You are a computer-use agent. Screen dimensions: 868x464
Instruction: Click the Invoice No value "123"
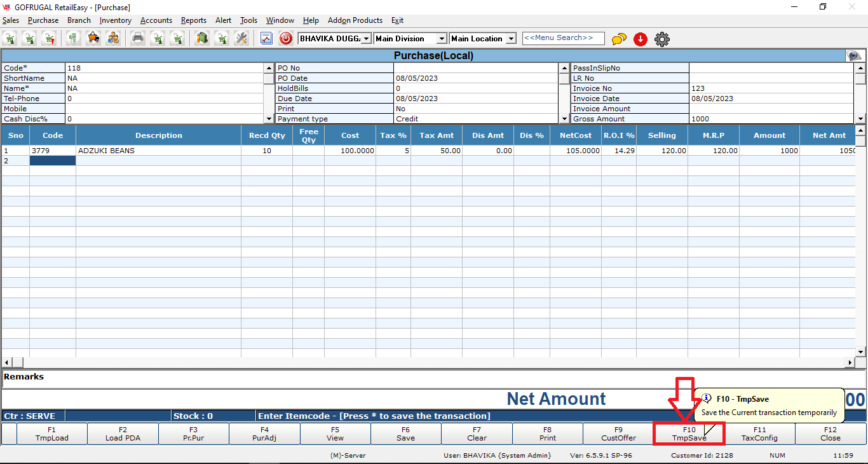point(771,88)
